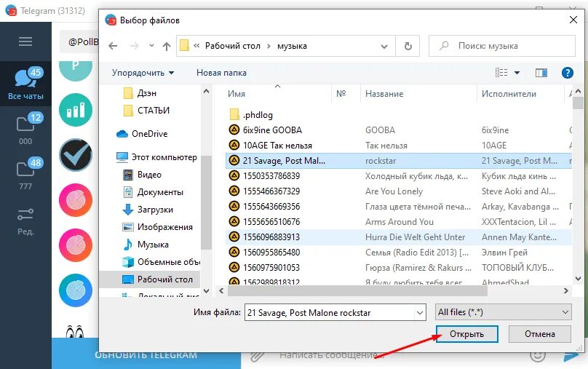
Task: Open view options dropdown arrow
Action: 517,73
